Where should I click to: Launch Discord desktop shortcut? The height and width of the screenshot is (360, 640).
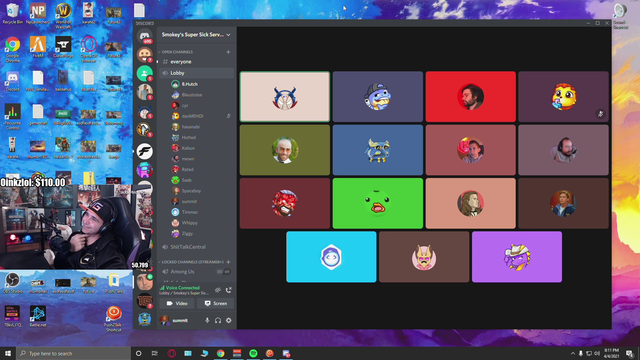pos(13,81)
